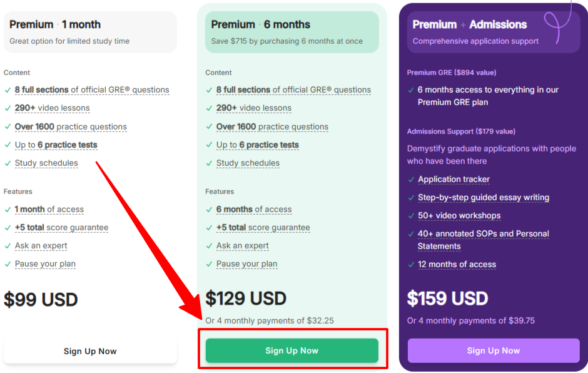Click Pause your plan in 6 months plan
The height and width of the screenshot is (373, 588).
pyautogui.click(x=246, y=264)
